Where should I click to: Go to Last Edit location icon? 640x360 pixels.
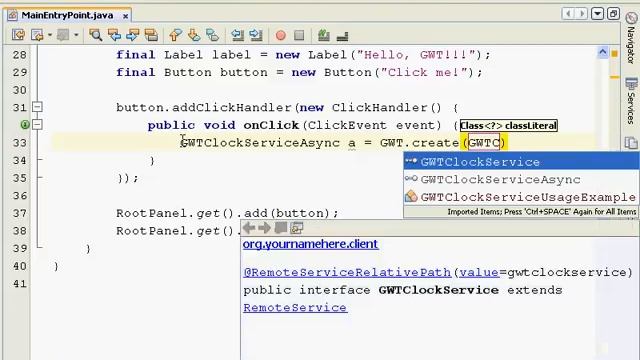click(x=18, y=36)
